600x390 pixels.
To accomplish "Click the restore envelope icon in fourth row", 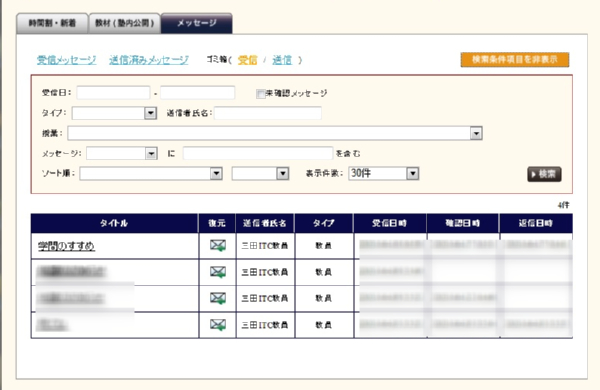I will [218, 325].
